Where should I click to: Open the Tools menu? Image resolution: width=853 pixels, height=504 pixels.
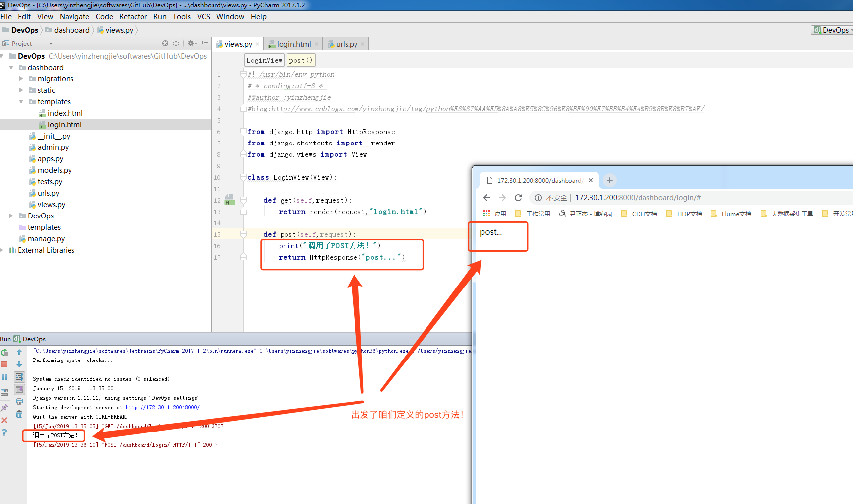[182, 17]
